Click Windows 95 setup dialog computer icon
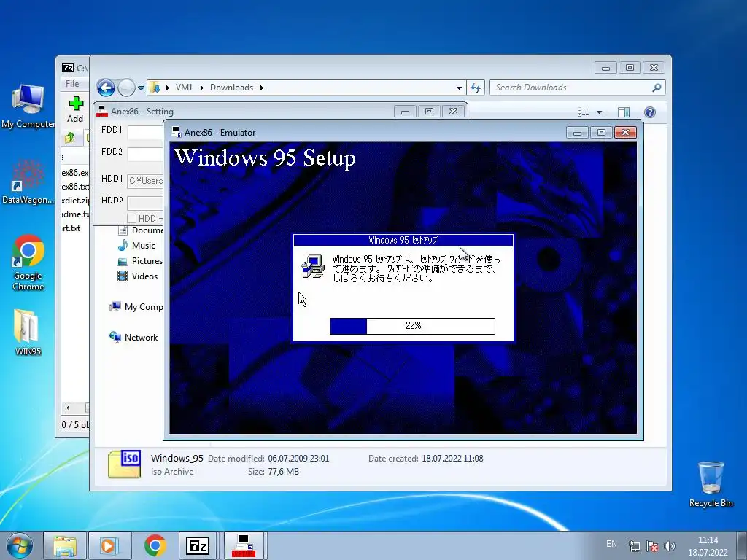Image resolution: width=747 pixels, height=560 pixels. pyautogui.click(x=312, y=267)
